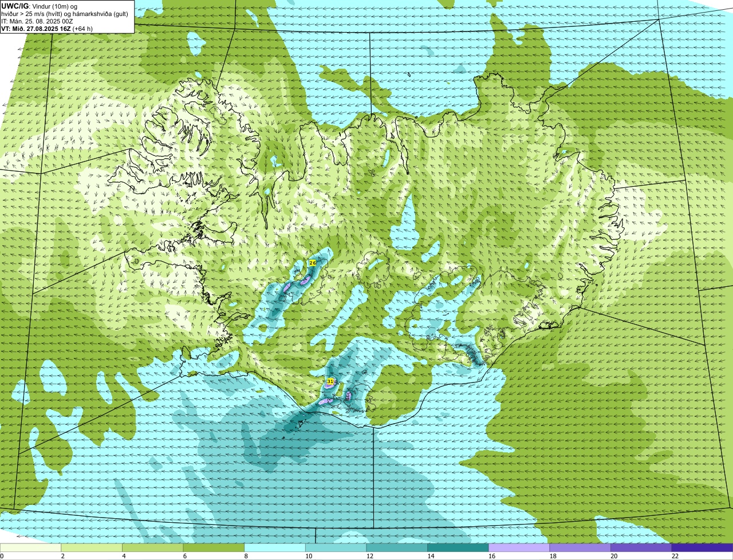
Task: Pick the 12–14 m/s teal legend swatch
Action: point(397,547)
